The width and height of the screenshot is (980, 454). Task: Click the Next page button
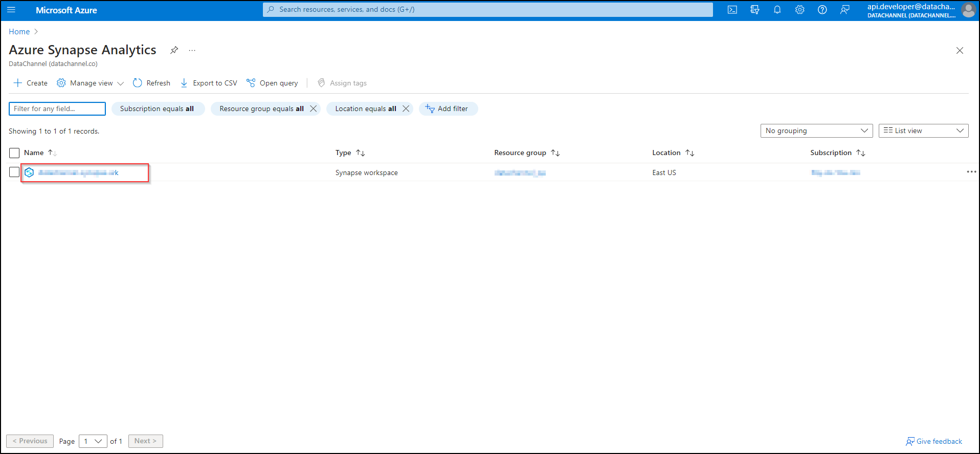click(146, 441)
